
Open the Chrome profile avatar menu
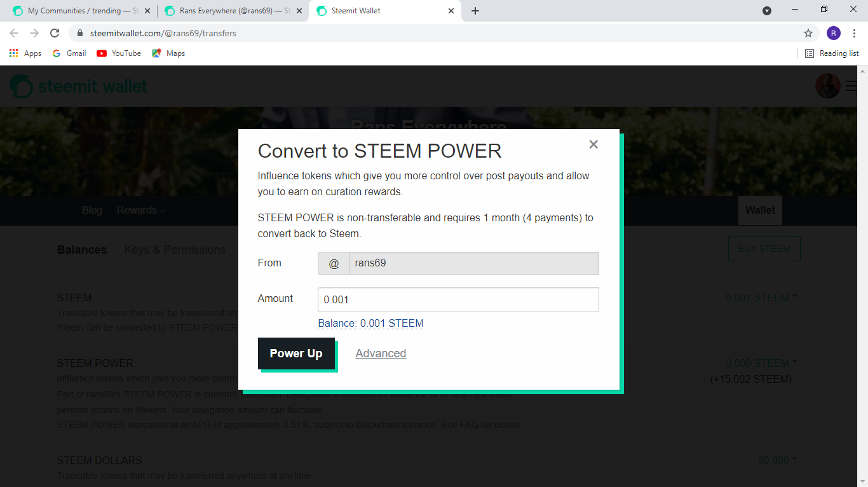(834, 33)
